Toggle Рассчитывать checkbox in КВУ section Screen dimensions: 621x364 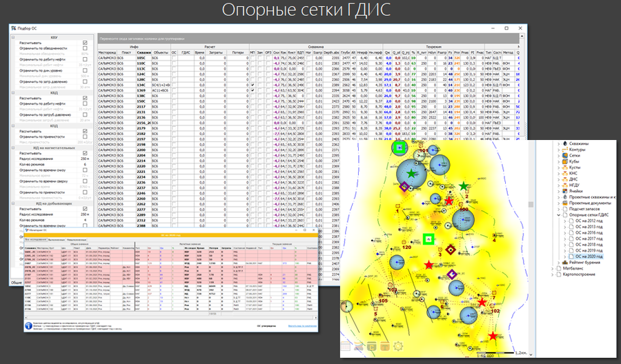pos(85,43)
